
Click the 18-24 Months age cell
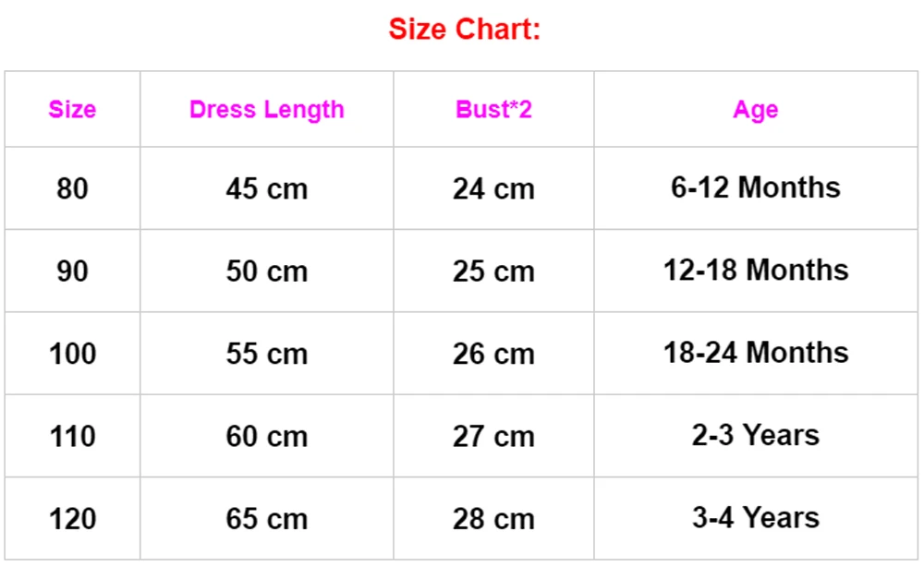(x=756, y=353)
